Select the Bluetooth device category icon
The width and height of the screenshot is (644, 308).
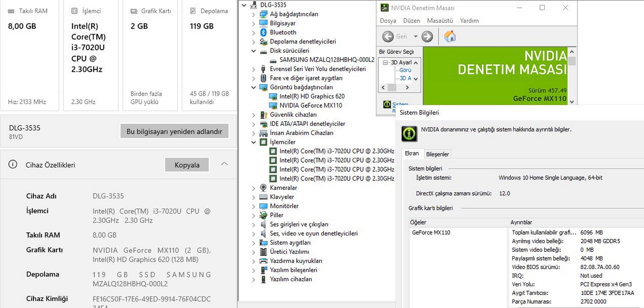click(263, 32)
